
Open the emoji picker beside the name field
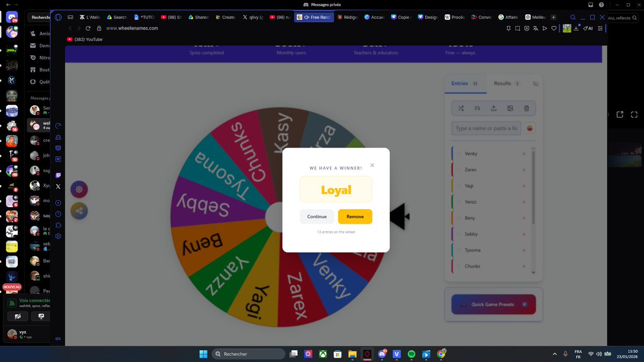click(x=529, y=128)
